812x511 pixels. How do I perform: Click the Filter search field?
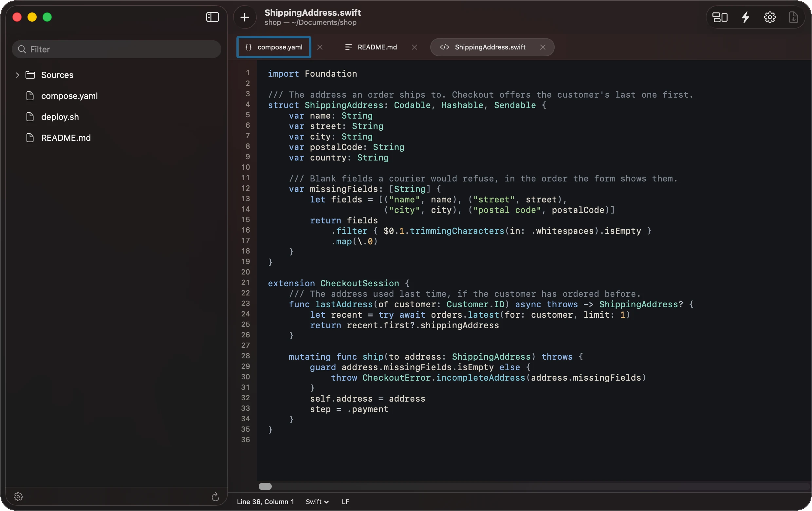(117, 49)
